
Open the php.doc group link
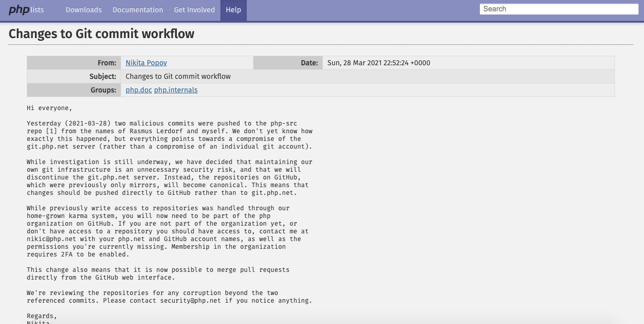click(x=139, y=90)
